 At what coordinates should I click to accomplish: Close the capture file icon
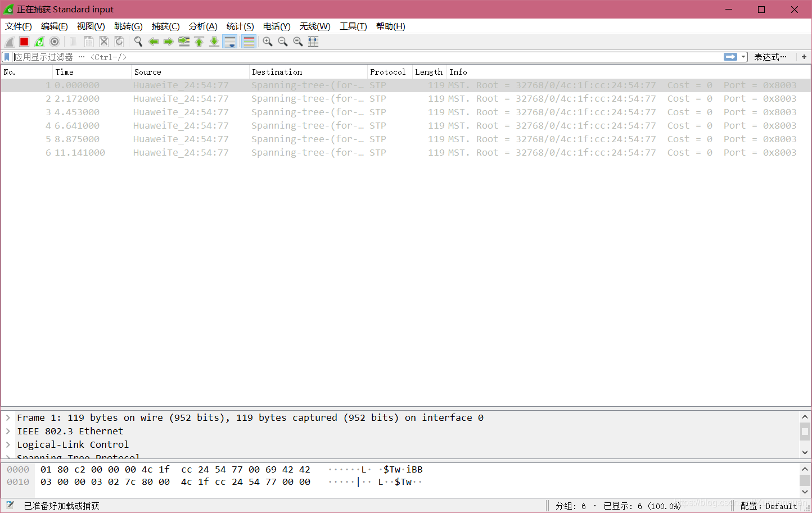(103, 42)
